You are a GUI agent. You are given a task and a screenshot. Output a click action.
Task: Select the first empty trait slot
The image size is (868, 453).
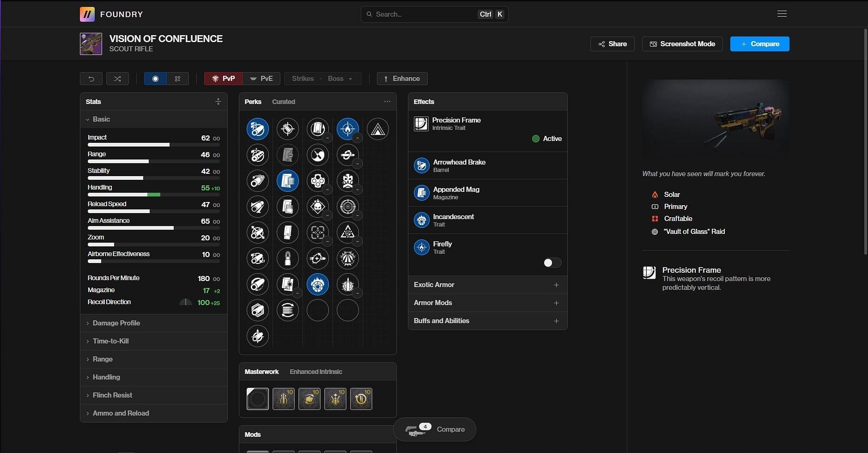pos(318,310)
